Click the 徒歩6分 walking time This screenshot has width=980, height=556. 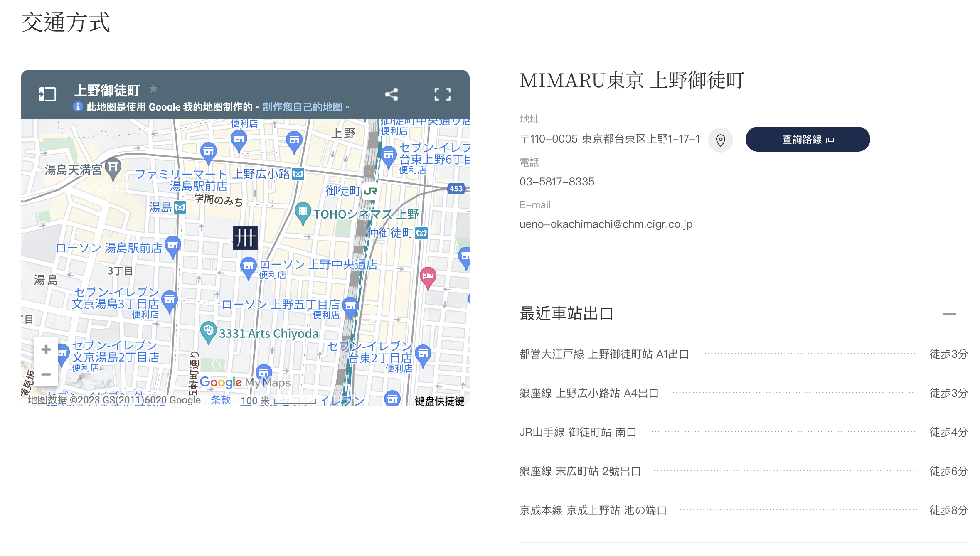coord(949,471)
